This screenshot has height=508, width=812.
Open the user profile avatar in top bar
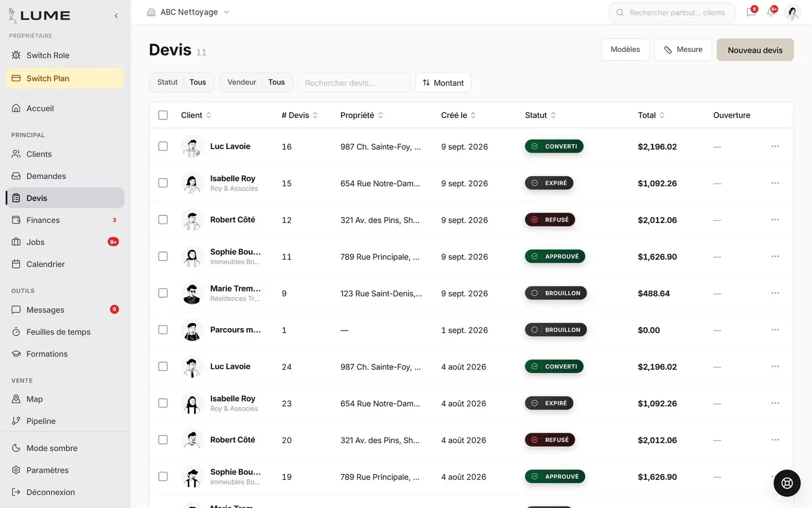792,12
